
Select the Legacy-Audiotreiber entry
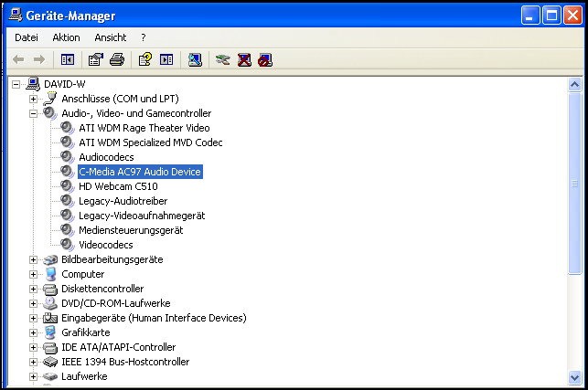tap(123, 201)
